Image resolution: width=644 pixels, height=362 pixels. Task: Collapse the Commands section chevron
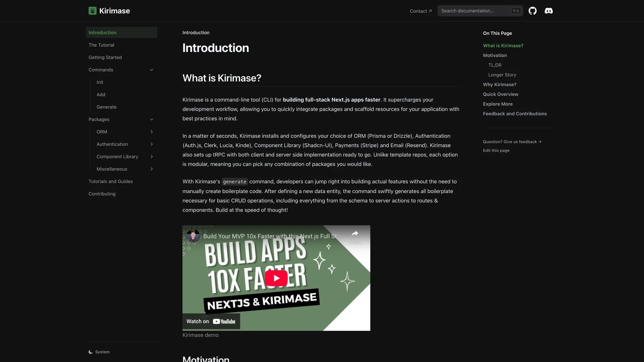point(152,70)
